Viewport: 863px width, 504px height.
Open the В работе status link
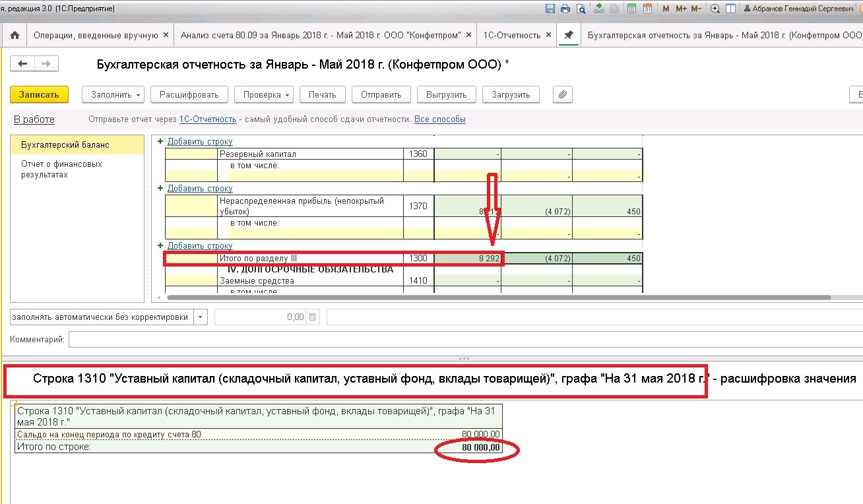tap(34, 119)
